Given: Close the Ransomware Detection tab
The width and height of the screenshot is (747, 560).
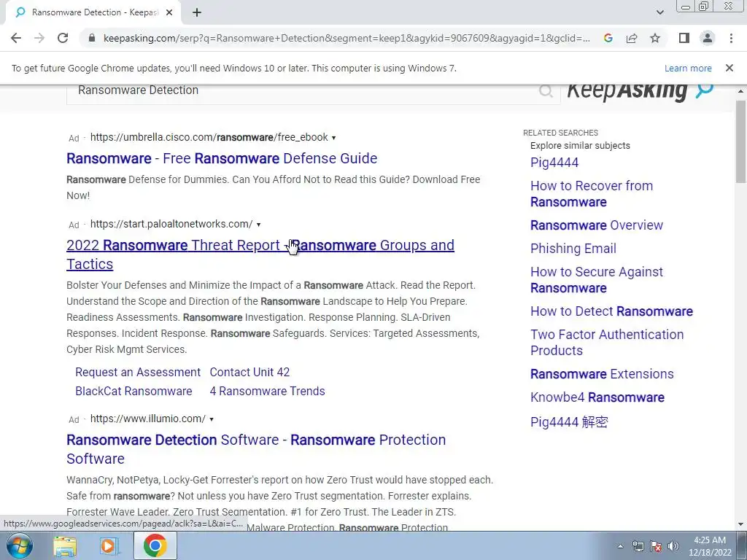Looking at the screenshot, I should coord(169,12).
